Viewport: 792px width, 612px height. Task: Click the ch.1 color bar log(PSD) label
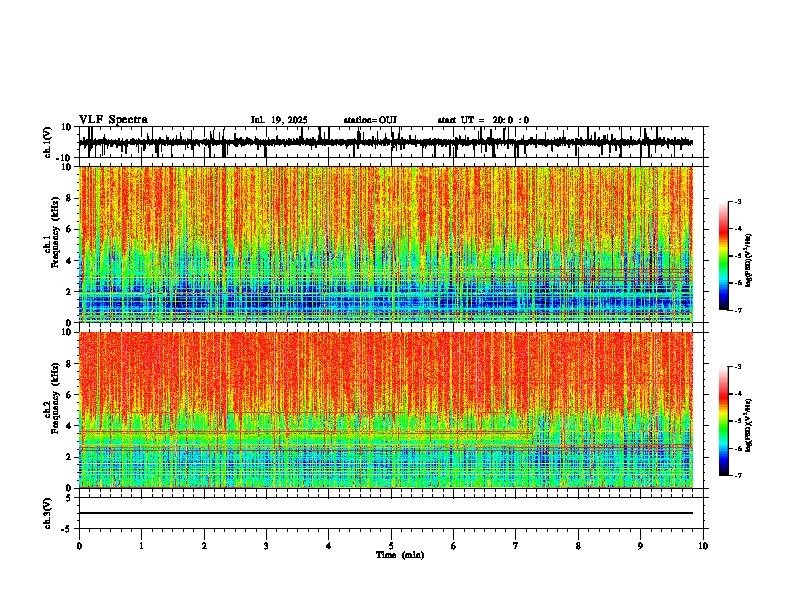(x=749, y=261)
